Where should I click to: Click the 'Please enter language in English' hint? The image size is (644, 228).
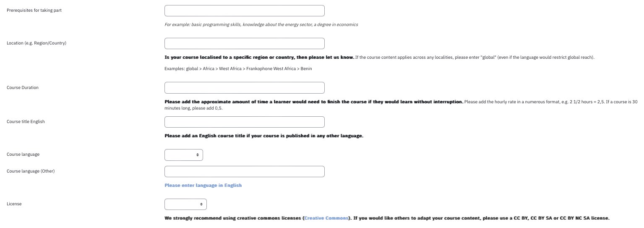[x=203, y=185]
